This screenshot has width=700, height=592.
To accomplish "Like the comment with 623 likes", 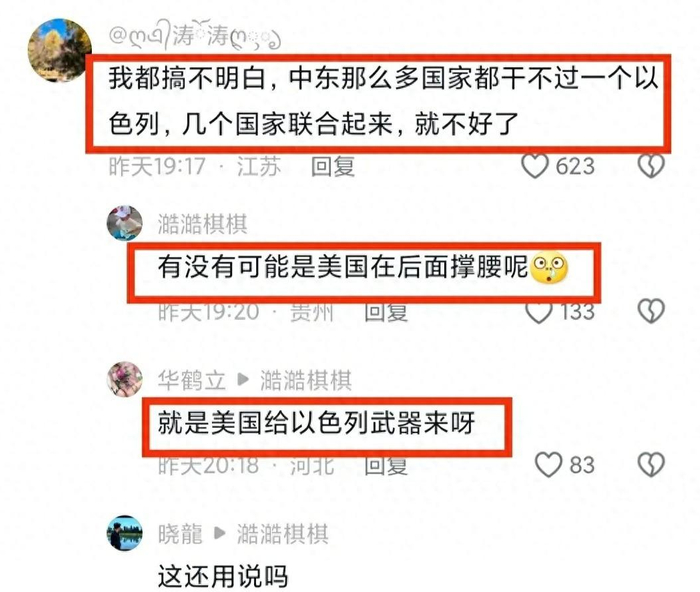I will 535,166.
